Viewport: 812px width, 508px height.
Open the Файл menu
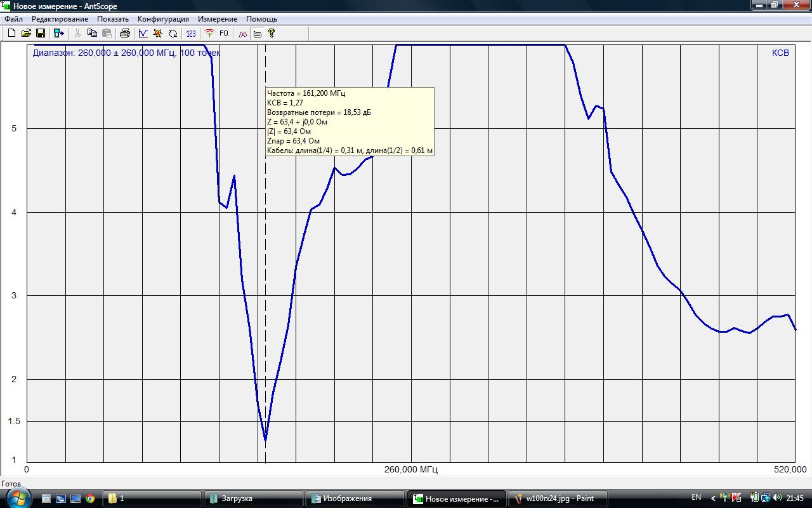tap(13, 19)
